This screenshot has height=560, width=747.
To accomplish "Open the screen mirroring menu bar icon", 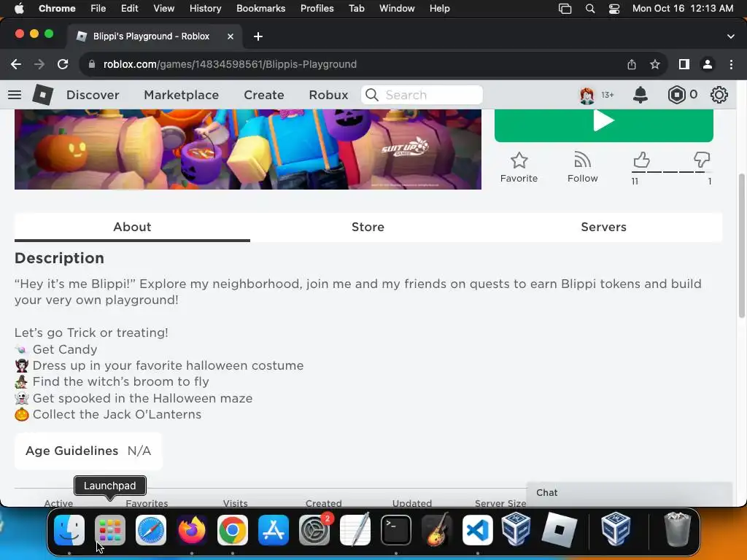I will tap(565, 9).
